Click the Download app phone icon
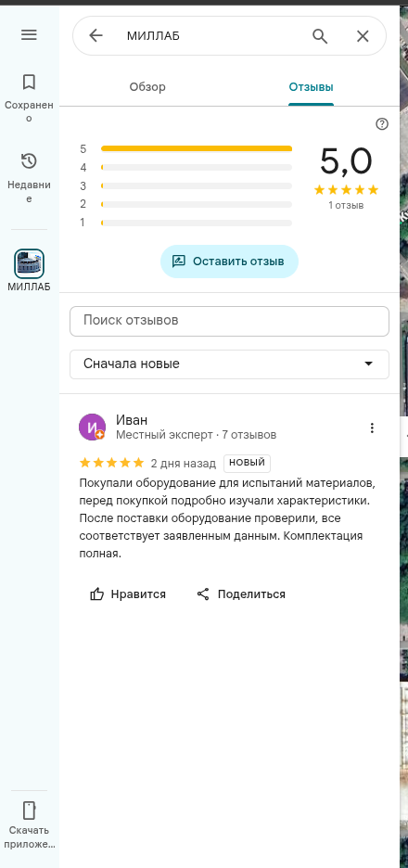408x868 pixels. point(29,810)
